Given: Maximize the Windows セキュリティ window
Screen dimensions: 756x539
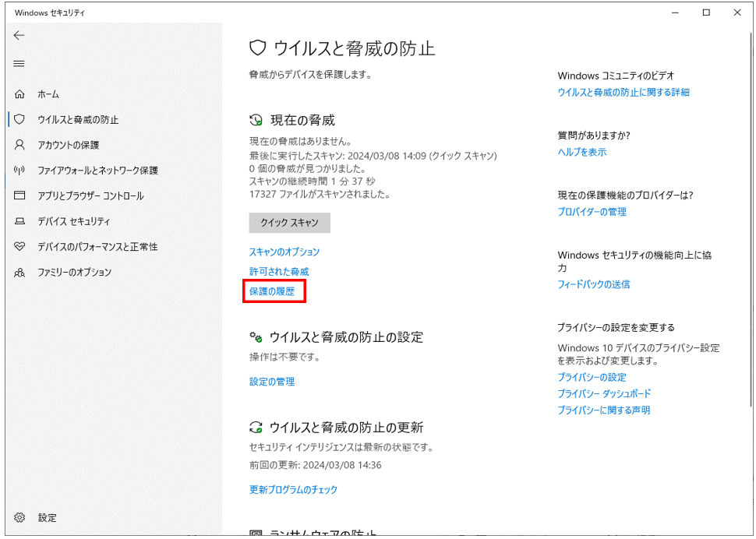Looking at the screenshot, I should pos(706,13).
